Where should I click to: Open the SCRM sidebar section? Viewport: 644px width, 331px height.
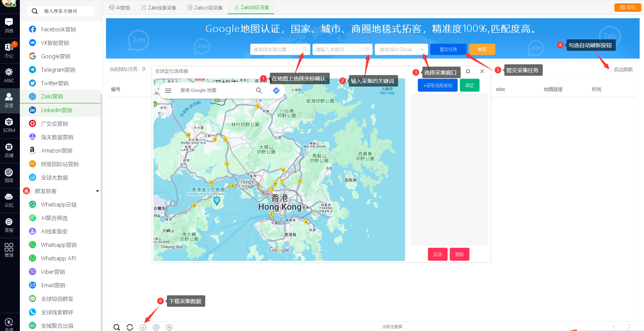[9, 125]
